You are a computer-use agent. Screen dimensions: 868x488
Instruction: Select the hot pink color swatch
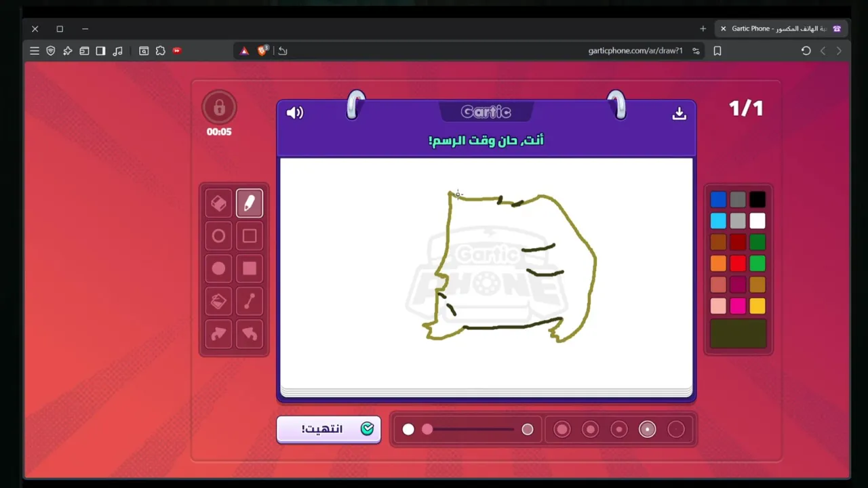(738, 306)
